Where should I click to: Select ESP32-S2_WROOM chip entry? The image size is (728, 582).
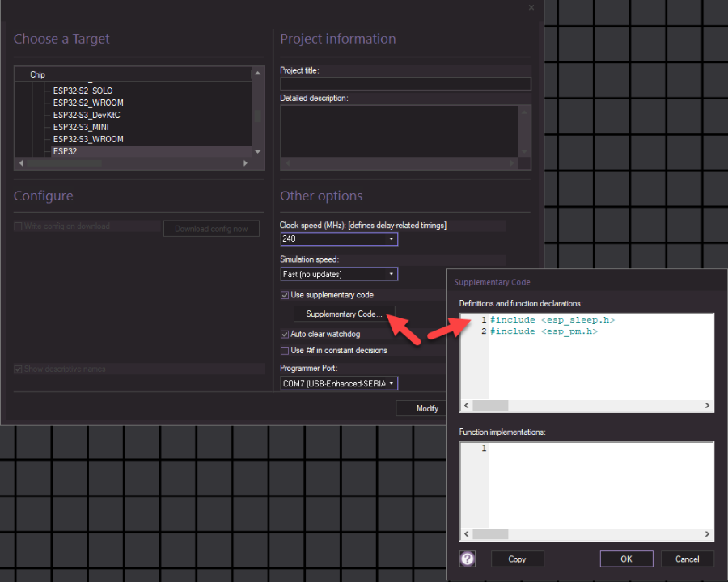pos(88,103)
